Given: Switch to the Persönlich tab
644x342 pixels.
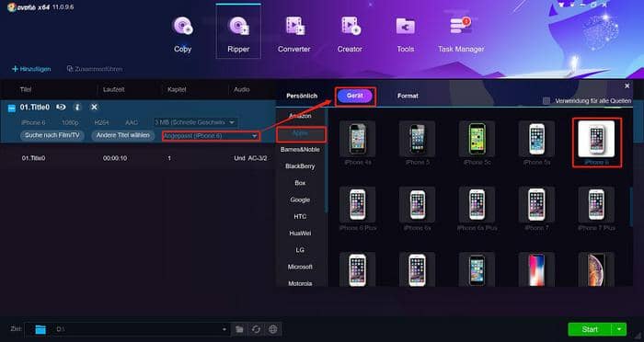Looking at the screenshot, I should pos(302,96).
